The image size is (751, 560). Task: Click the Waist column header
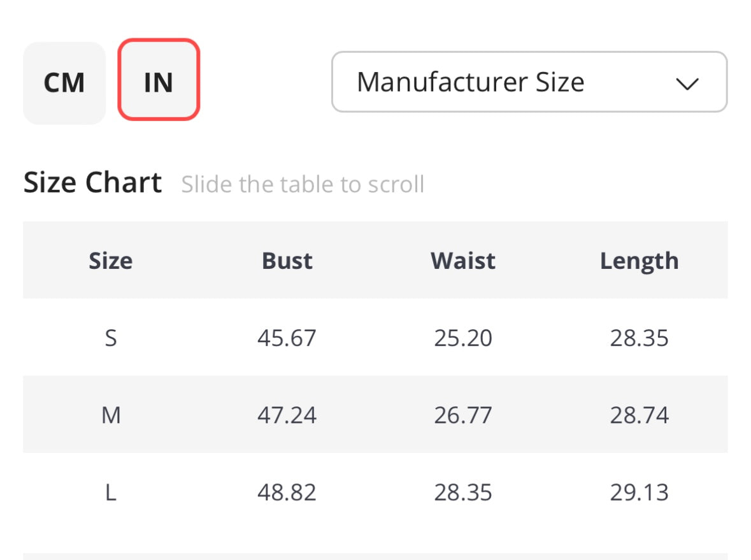(x=463, y=261)
